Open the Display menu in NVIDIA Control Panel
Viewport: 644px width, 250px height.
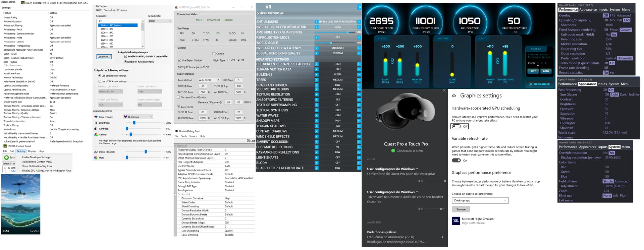[32, 151]
